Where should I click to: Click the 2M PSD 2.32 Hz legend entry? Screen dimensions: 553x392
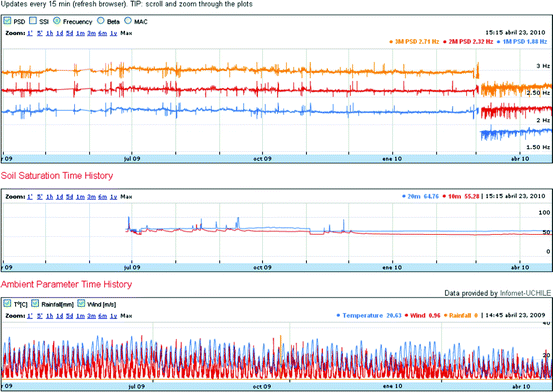(468, 42)
